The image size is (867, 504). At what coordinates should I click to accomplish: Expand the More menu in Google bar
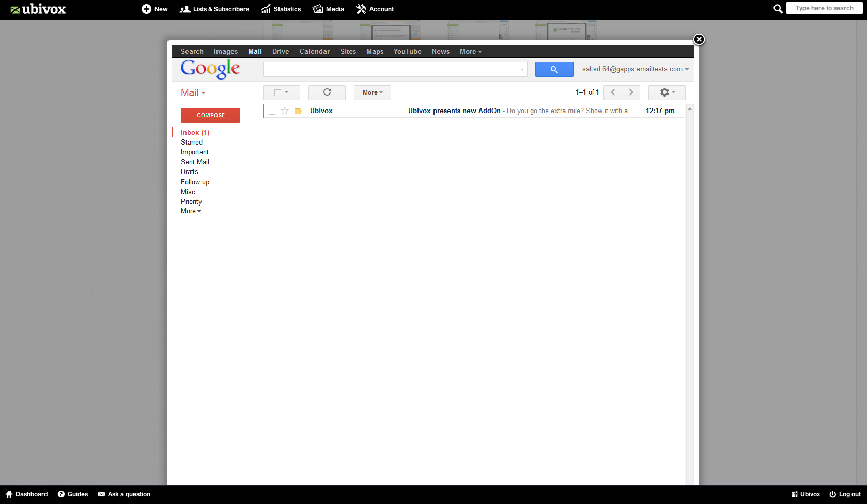[470, 52]
